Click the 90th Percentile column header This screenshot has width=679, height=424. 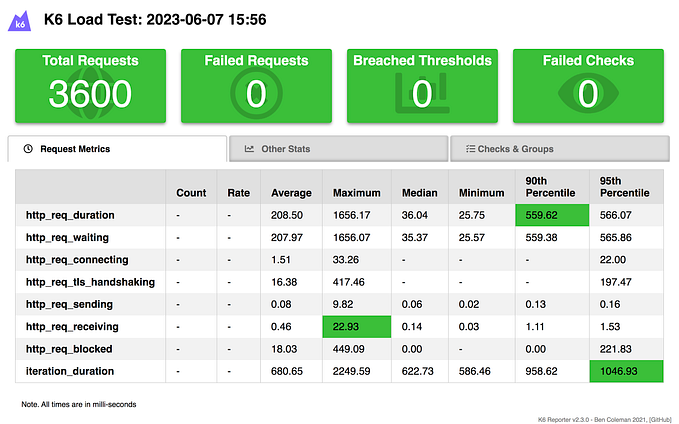(550, 187)
